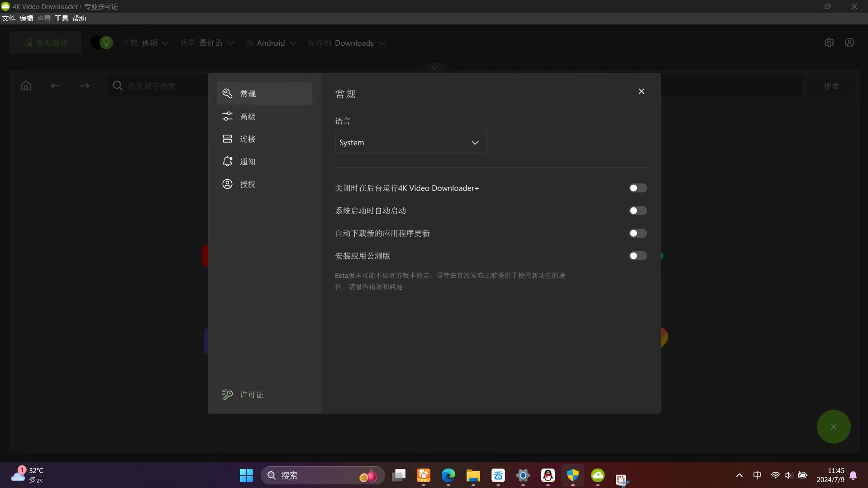Open Microsoft Edge from the taskbar

click(x=448, y=476)
